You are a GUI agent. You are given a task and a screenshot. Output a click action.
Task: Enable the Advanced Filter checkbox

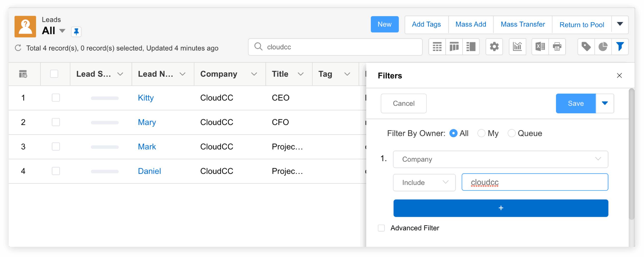click(x=381, y=228)
